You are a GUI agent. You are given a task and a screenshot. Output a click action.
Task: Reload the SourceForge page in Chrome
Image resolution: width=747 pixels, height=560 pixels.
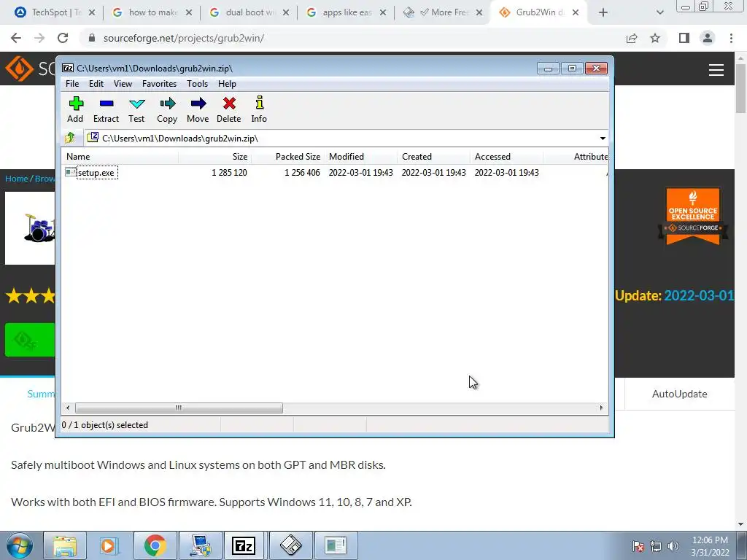pos(63,38)
